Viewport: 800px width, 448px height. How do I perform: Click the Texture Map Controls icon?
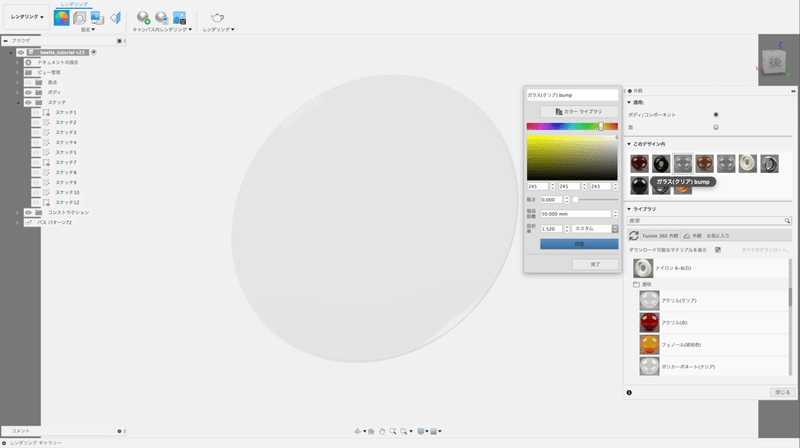coord(115,18)
